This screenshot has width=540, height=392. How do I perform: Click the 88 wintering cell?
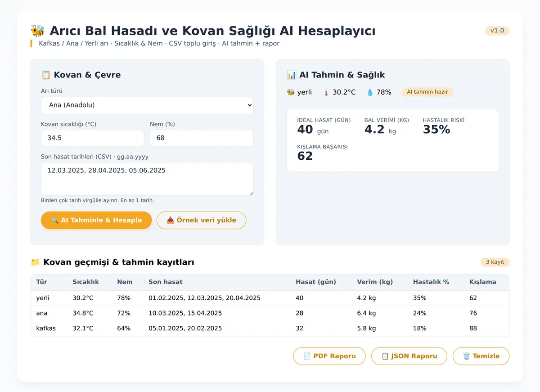[x=473, y=329]
